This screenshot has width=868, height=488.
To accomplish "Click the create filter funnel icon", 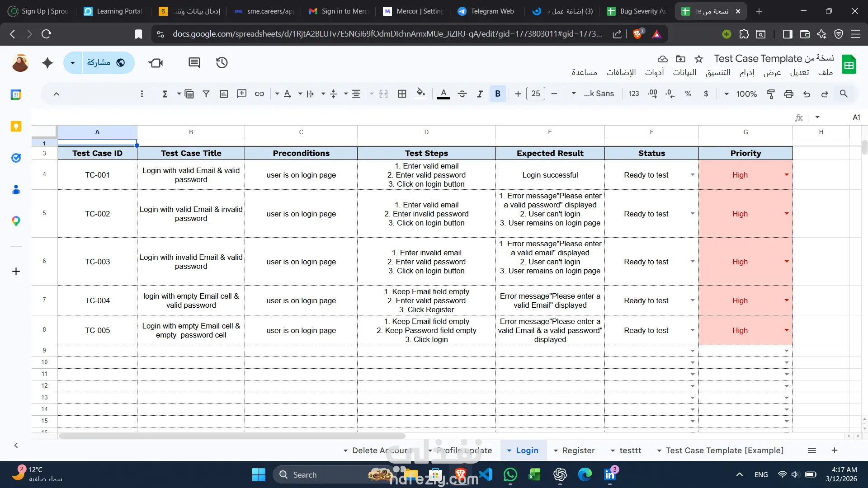I will [206, 94].
